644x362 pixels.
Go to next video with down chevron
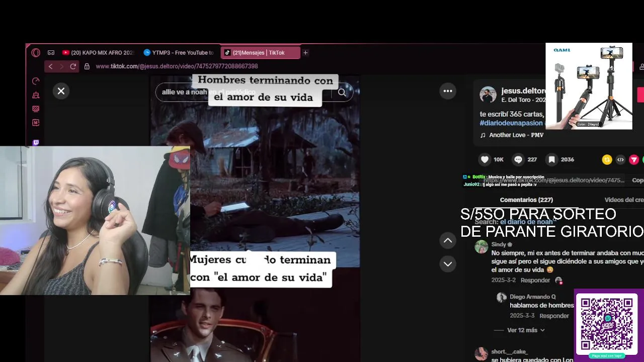[x=448, y=264]
